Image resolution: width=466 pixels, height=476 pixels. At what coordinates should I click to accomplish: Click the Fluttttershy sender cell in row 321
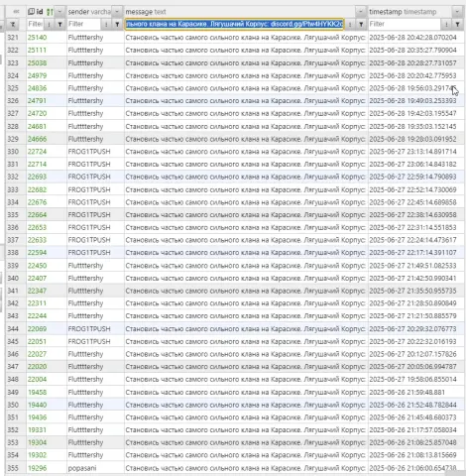click(x=95, y=38)
